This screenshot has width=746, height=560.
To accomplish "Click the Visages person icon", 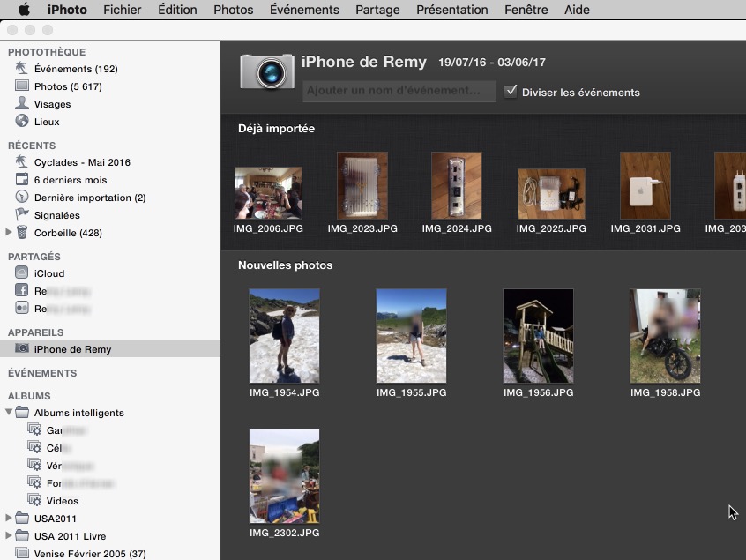I will tap(21, 103).
